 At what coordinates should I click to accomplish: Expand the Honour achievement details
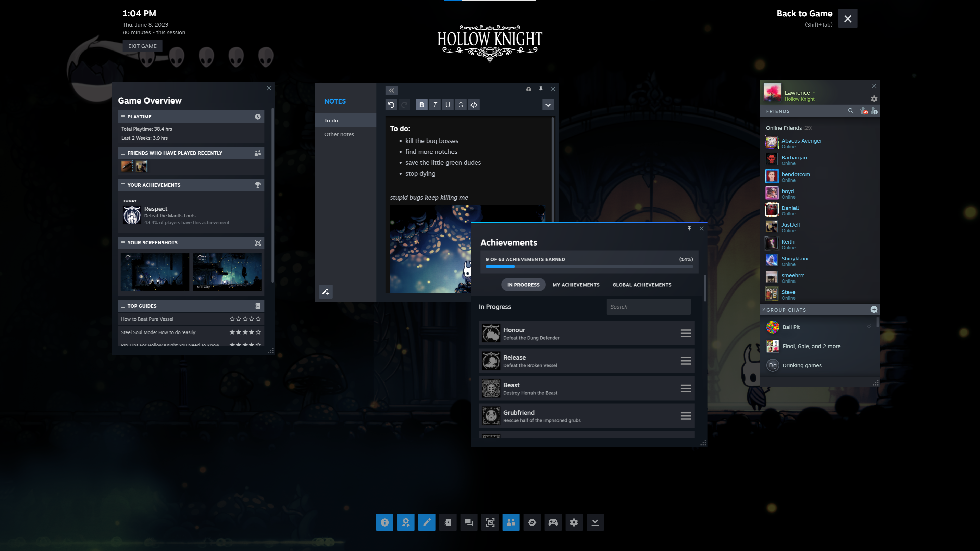685,333
